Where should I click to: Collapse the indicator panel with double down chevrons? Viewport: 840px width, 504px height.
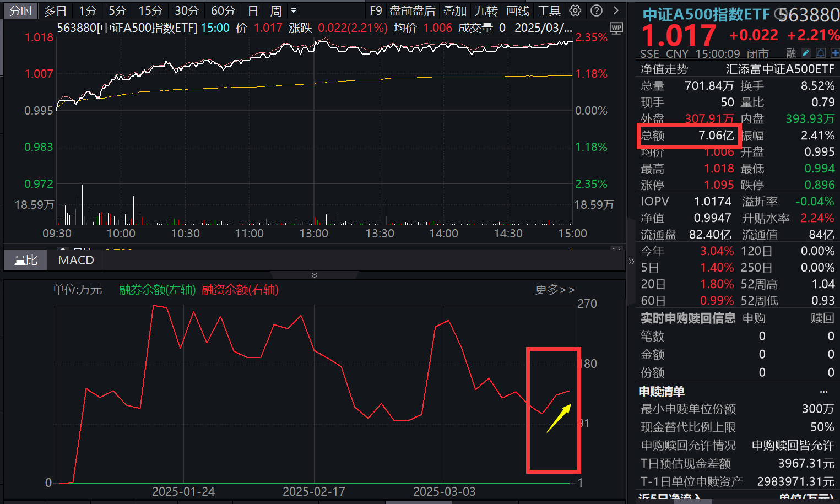(x=314, y=274)
